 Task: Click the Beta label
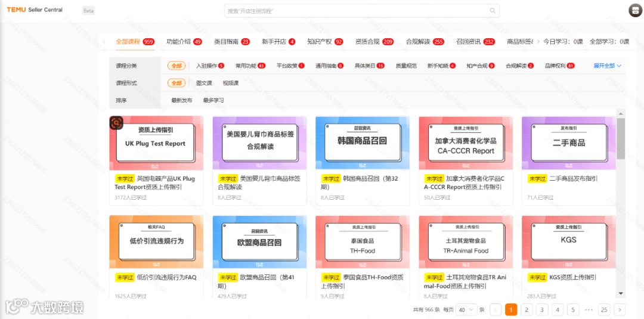point(88,11)
